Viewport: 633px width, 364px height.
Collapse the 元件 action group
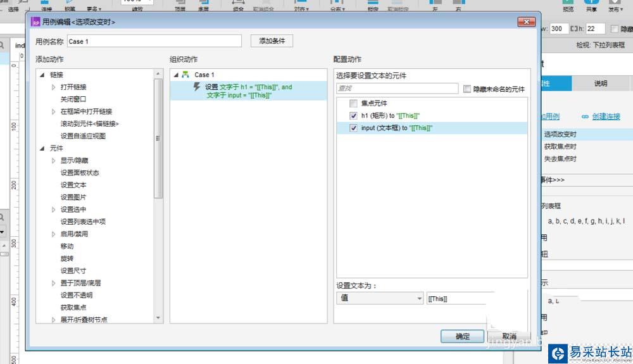coord(42,148)
